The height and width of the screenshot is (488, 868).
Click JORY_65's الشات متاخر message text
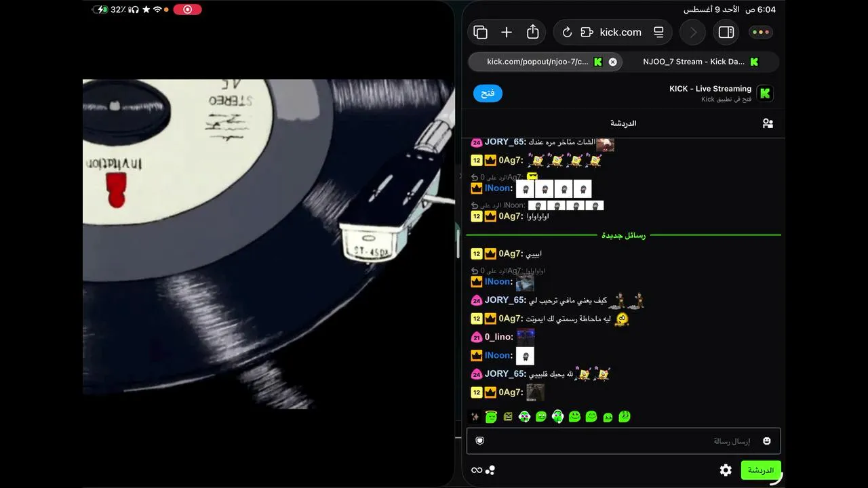561,142
